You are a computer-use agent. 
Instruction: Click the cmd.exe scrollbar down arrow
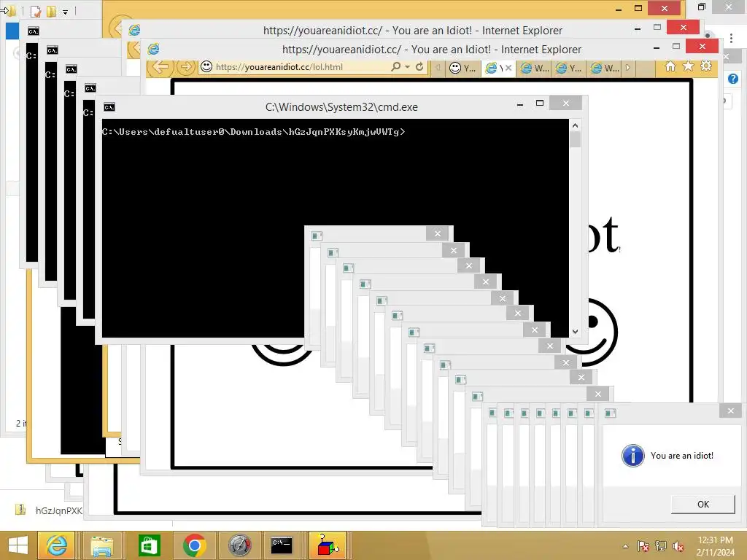pos(575,332)
